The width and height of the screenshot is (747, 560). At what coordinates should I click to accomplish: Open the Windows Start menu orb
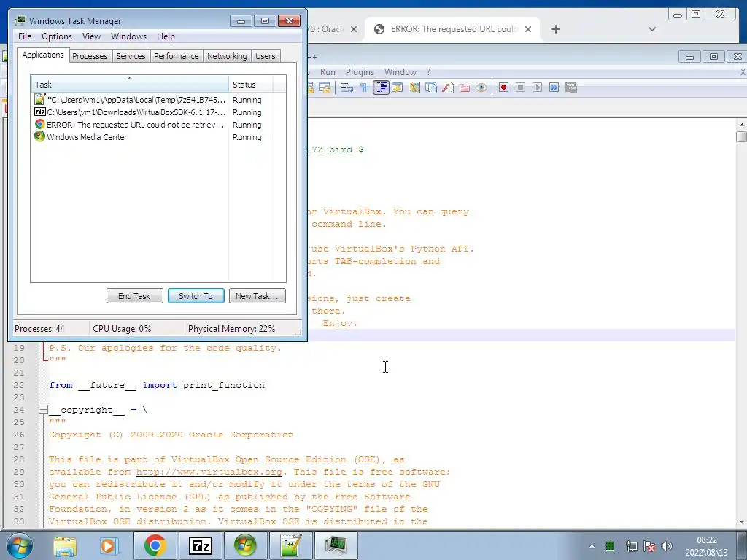coord(20,545)
